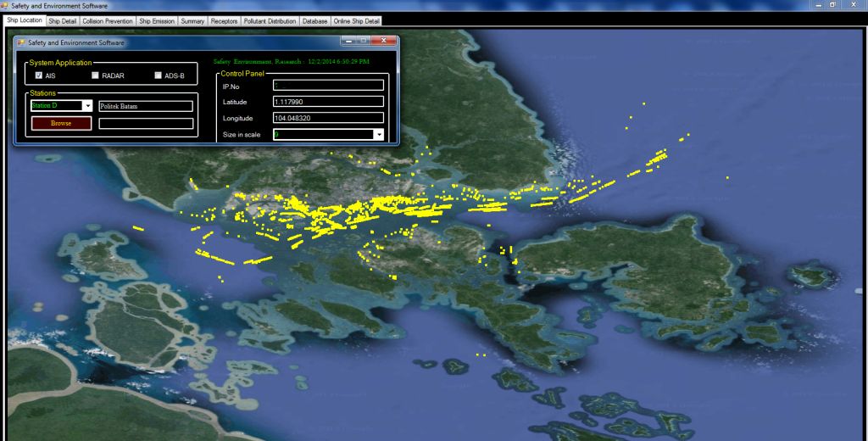
Task: Switch to the Database tab
Action: 314,20
